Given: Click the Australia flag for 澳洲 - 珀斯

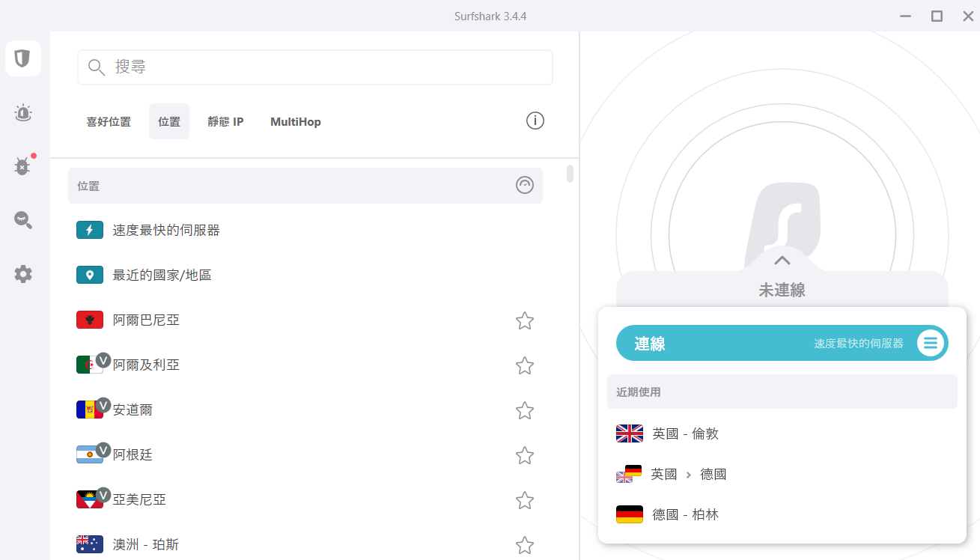Looking at the screenshot, I should 90,544.
